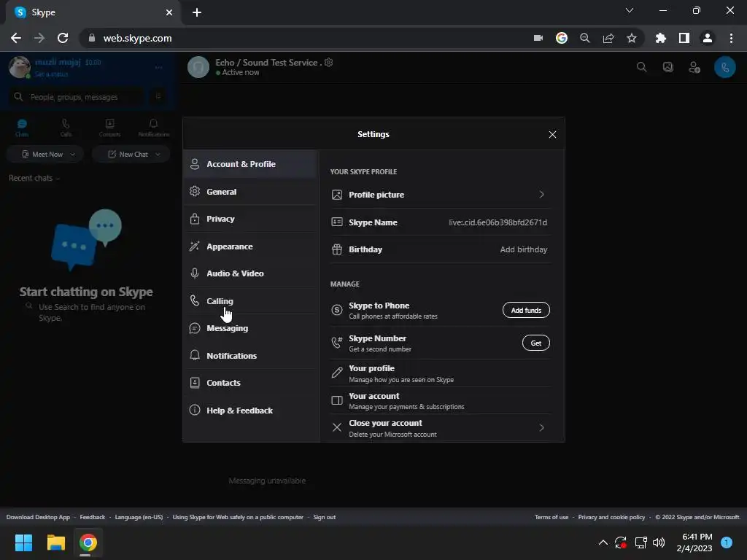Open a new browser tab

pos(197,12)
